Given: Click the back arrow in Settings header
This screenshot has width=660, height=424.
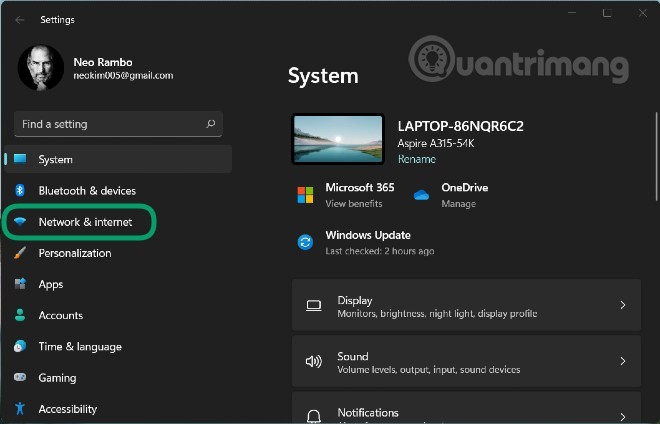Looking at the screenshot, I should [x=20, y=19].
